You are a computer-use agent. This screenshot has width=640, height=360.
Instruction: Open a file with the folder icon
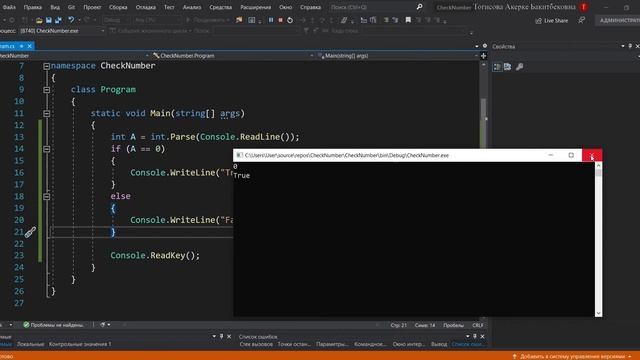click(39, 20)
